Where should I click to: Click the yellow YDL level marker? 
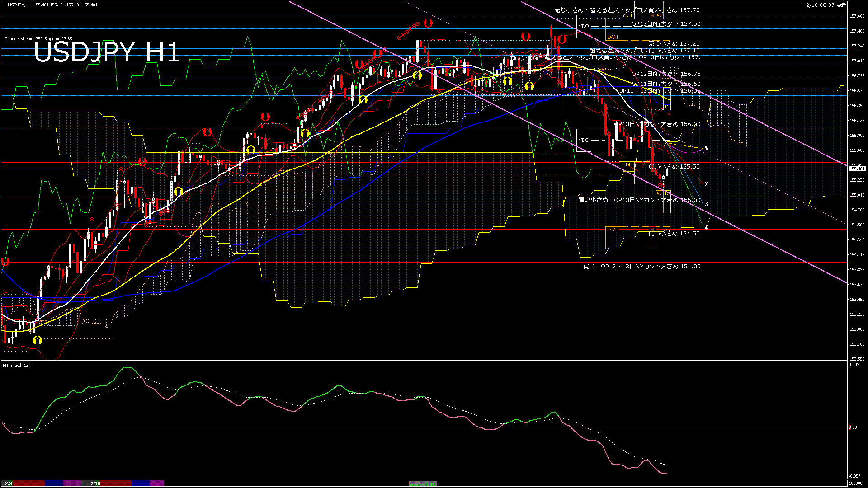point(627,164)
